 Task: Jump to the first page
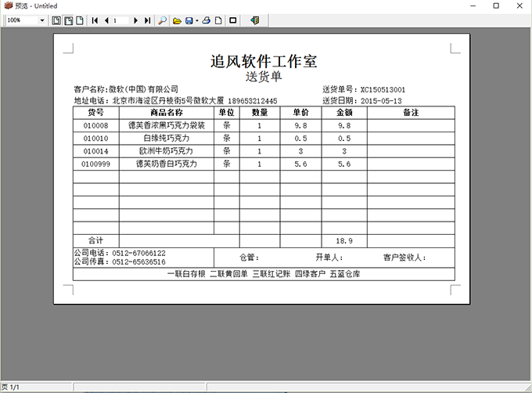click(x=95, y=20)
